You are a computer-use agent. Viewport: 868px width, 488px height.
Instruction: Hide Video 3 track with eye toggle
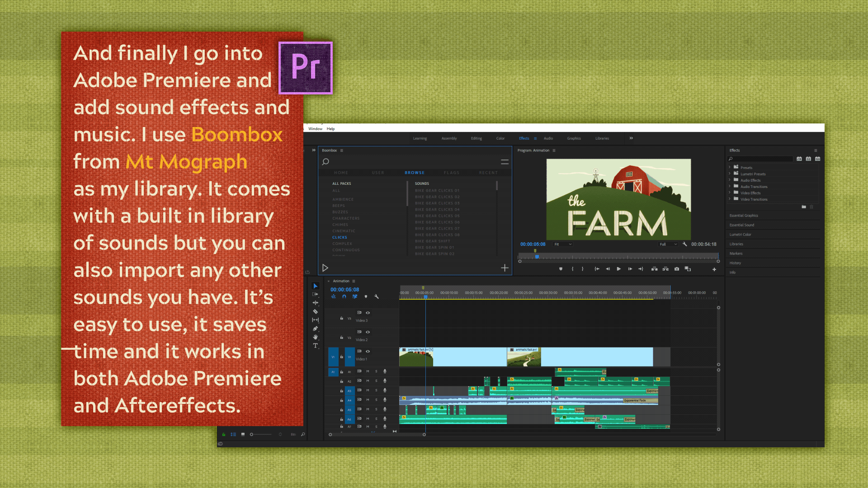coord(368,313)
